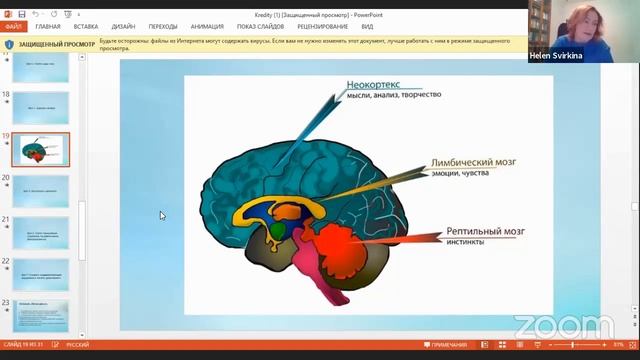The image size is (640, 360).
Task: Fit slide to current window icon
Action: click(x=633, y=345)
